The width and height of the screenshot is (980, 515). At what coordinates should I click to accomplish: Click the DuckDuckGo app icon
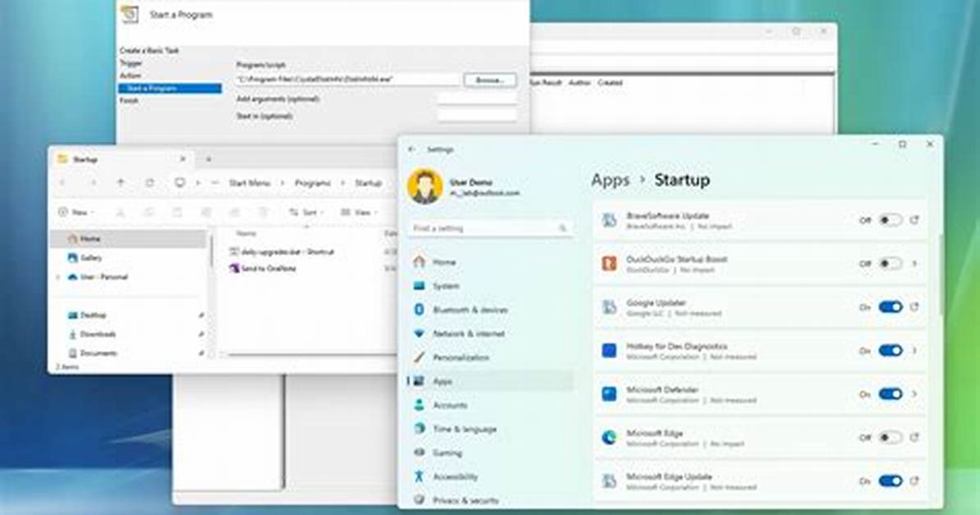pos(609,263)
